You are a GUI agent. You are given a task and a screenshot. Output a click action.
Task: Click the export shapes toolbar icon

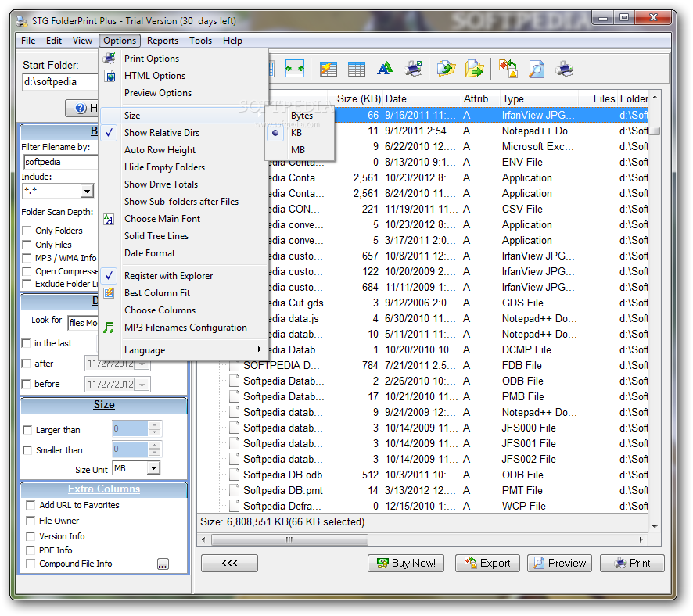(x=508, y=69)
